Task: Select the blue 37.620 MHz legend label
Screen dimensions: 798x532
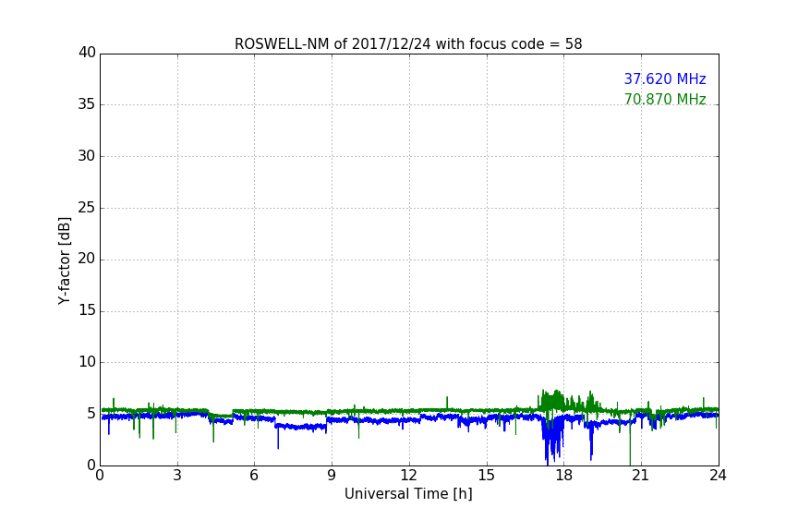Action: click(x=665, y=79)
